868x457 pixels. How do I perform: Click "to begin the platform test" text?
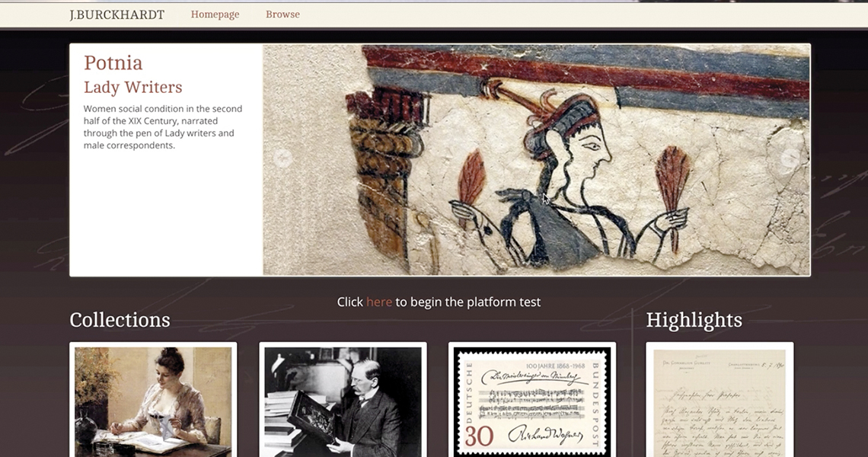468,302
